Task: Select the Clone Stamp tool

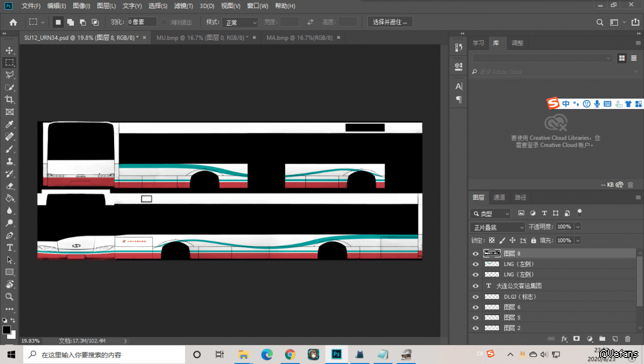Action: coord(9,161)
